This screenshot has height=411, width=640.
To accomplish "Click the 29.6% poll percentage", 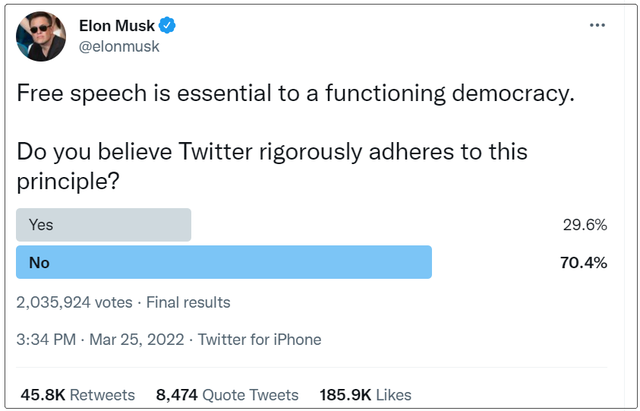I will [585, 225].
